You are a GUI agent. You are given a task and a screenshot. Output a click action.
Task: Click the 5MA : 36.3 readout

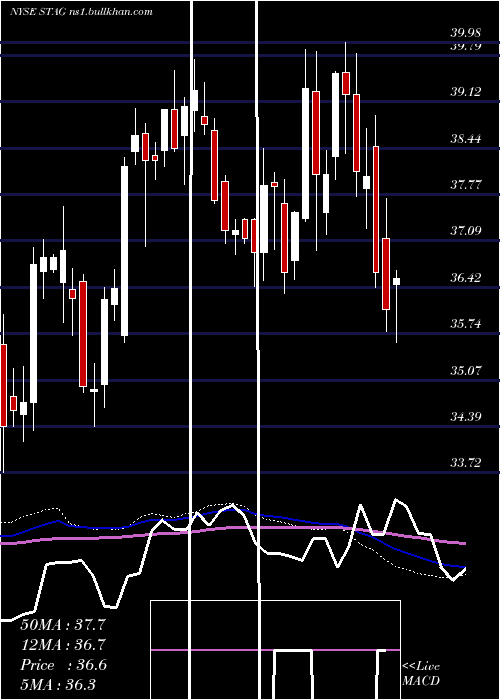pos(58,685)
